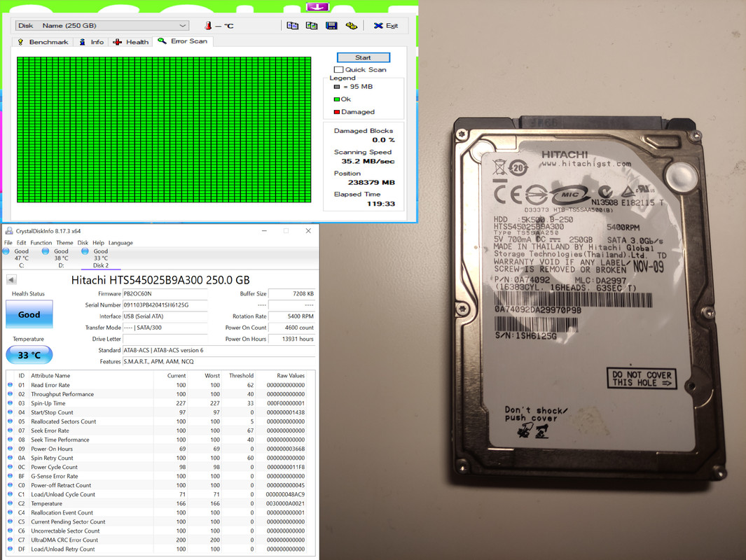This screenshot has width=746, height=560.
Task: Click the Good health status button
Action: (x=29, y=314)
